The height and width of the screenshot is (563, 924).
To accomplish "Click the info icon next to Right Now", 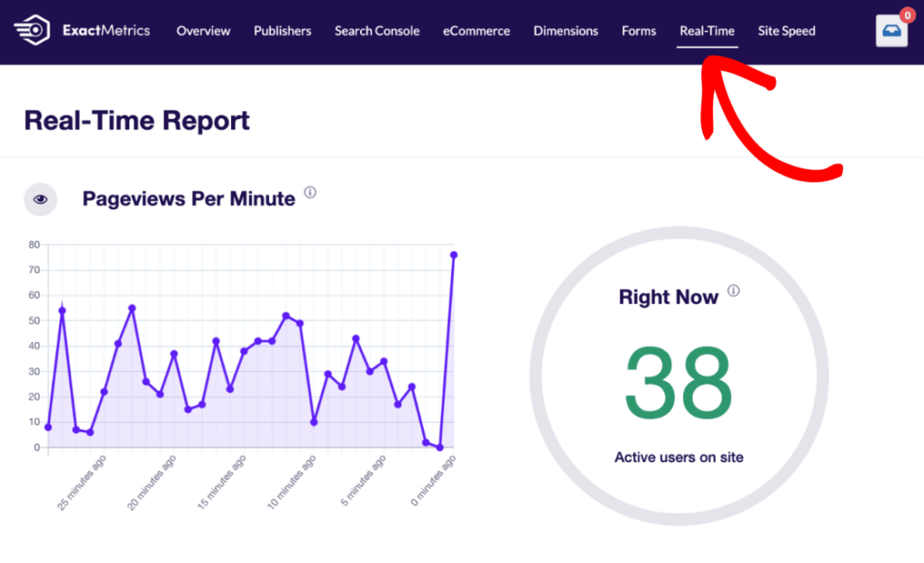I will click(735, 290).
